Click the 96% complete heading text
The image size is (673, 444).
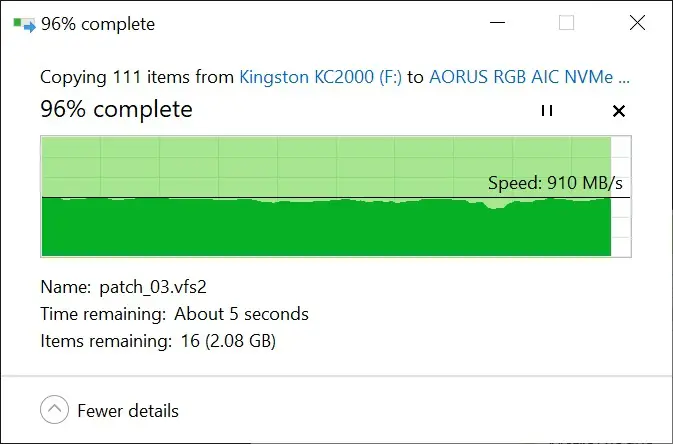[116, 109]
